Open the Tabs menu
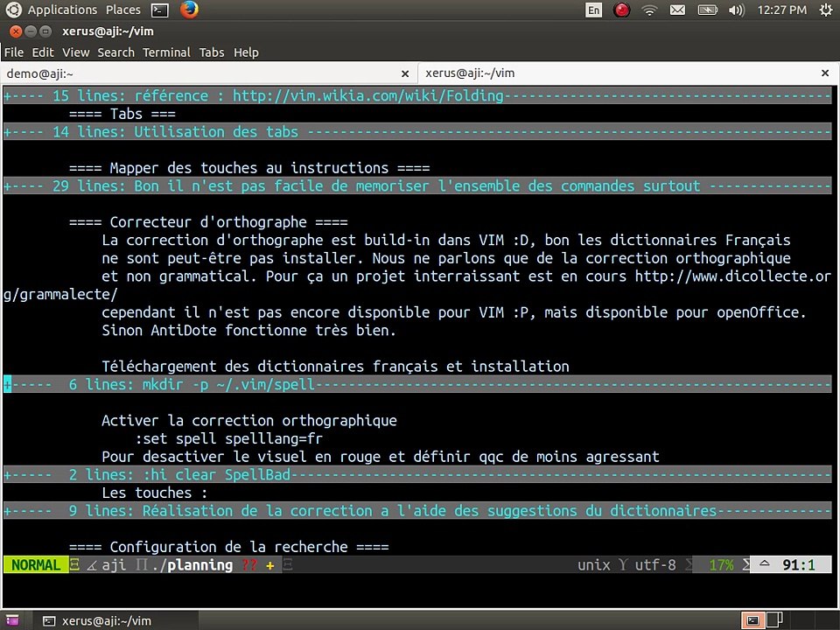 (x=212, y=52)
